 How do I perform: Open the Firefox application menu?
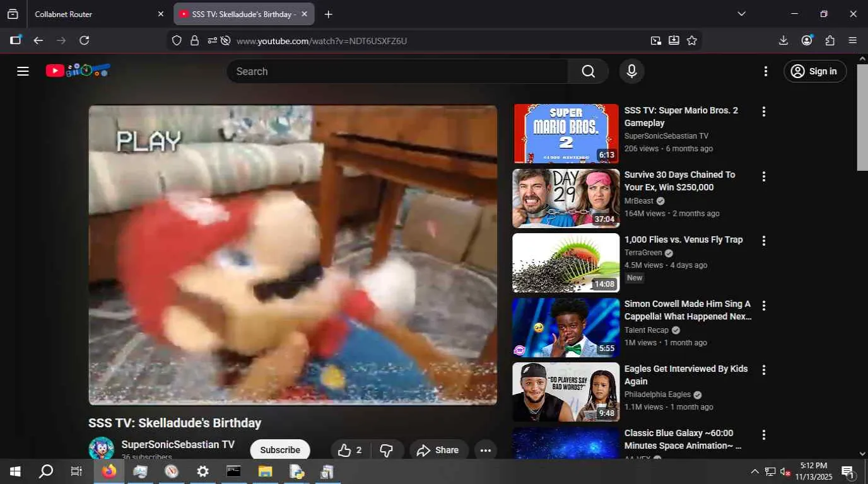click(x=853, y=40)
